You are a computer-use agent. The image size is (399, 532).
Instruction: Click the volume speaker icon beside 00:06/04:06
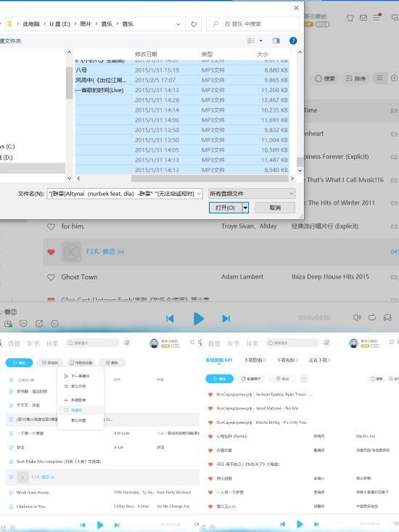click(x=357, y=318)
